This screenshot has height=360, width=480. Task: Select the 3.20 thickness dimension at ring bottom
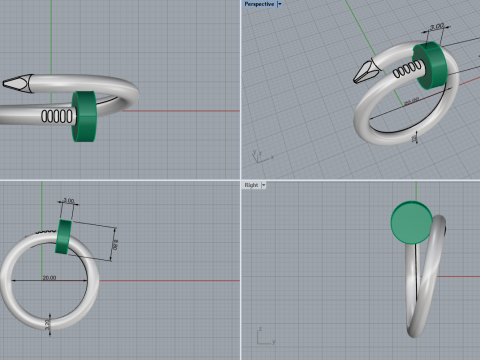tap(47, 324)
